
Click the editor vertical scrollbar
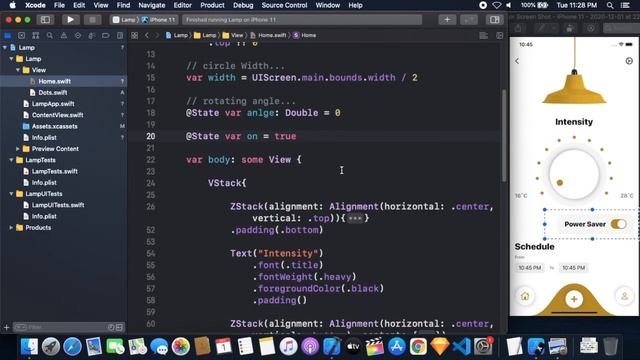[x=504, y=135]
